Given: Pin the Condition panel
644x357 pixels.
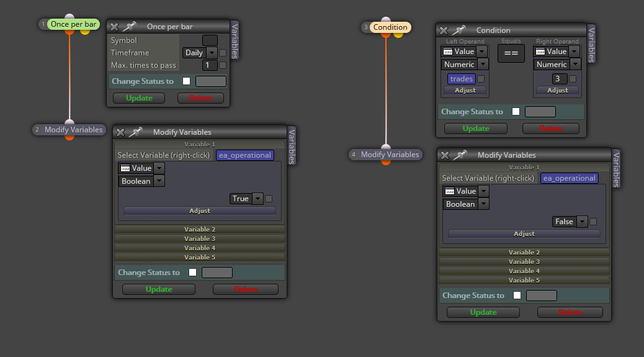Looking at the screenshot, I should (x=458, y=30).
